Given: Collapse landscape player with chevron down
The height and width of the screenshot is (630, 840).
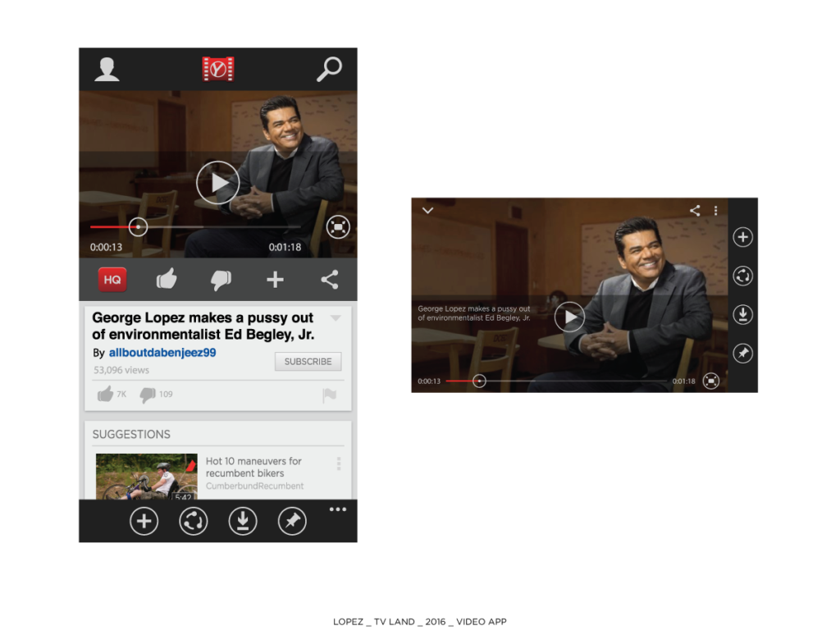Looking at the screenshot, I should coord(427,211).
